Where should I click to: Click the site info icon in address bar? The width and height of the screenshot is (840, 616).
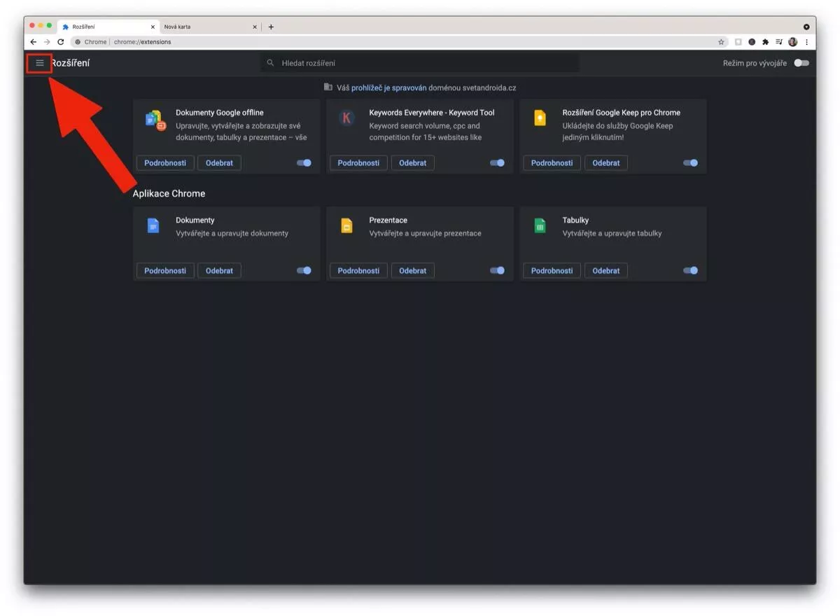point(78,42)
